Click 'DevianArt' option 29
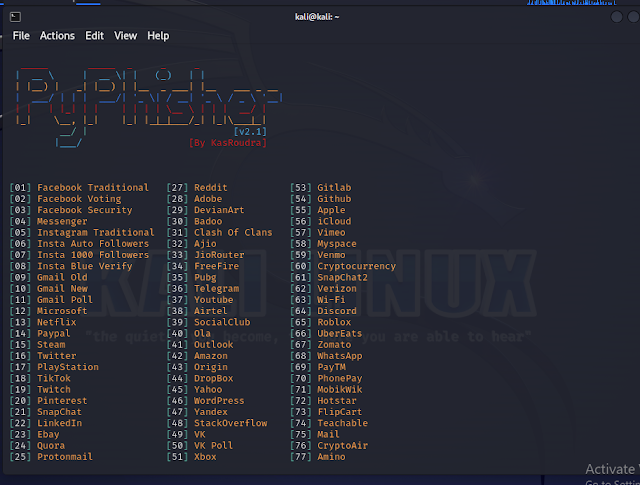Image resolution: width=640 pixels, height=485 pixels. pos(219,210)
